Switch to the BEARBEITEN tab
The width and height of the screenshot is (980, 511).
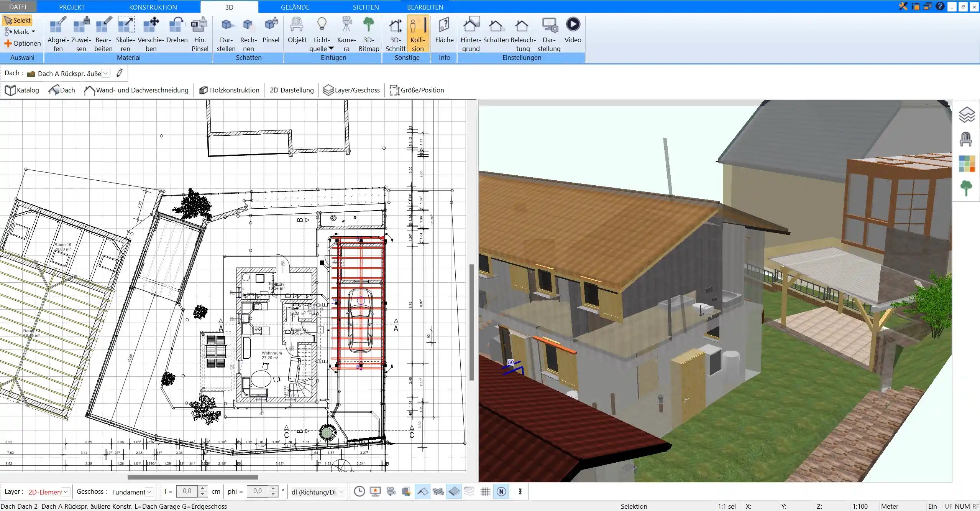(x=425, y=7)
